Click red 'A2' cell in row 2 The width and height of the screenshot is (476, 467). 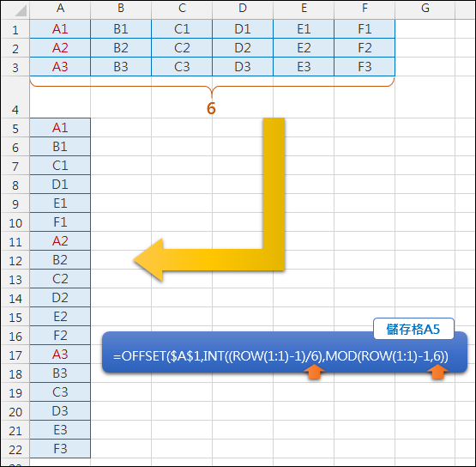click(x=60, y=48)
